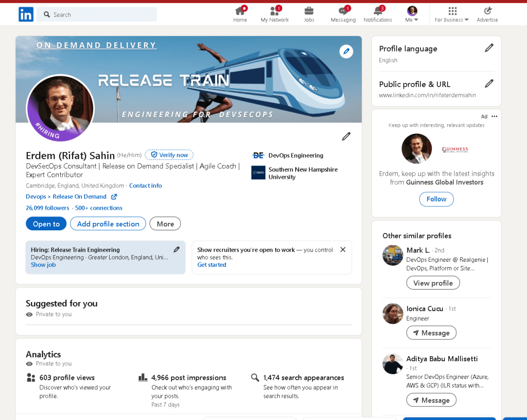
Task: Click 603 profile views stat
Action: (67, 378)
